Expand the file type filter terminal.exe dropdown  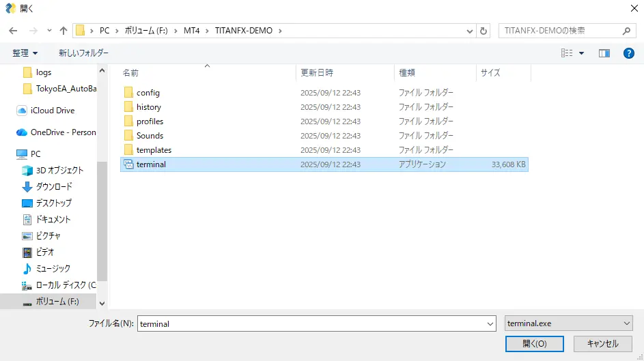coord(627,323)
